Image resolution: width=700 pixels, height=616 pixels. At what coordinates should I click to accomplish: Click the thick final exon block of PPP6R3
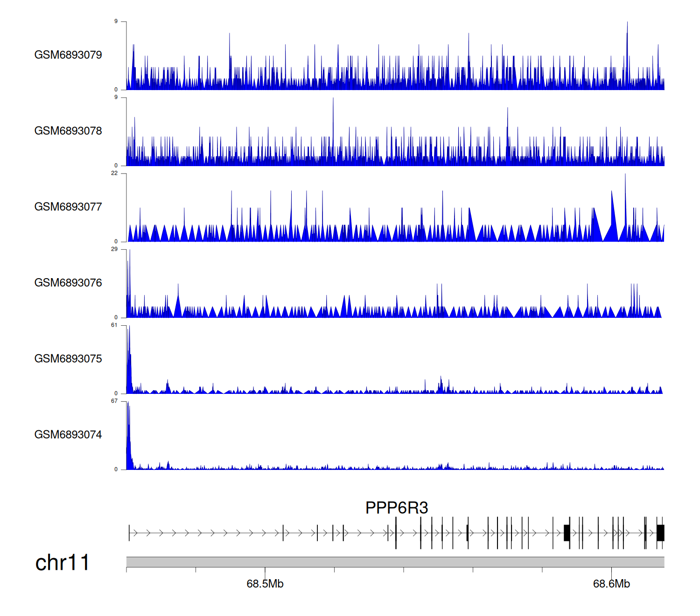coord(660,532)
